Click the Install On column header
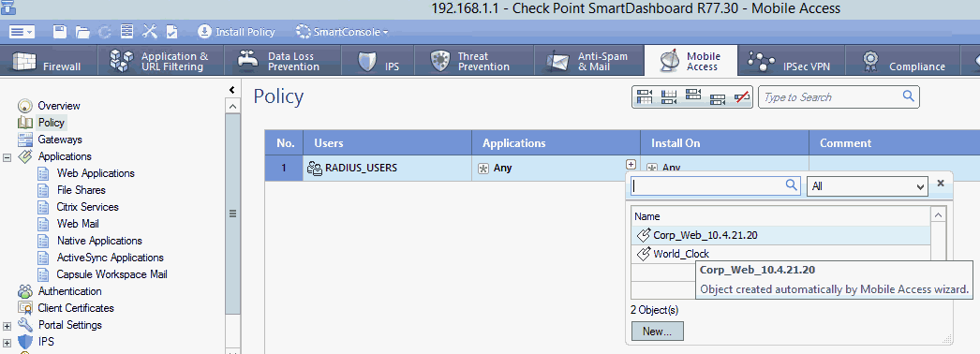This screenshot has width=980, height=354. pyautogui.click(x=724, y=143)
